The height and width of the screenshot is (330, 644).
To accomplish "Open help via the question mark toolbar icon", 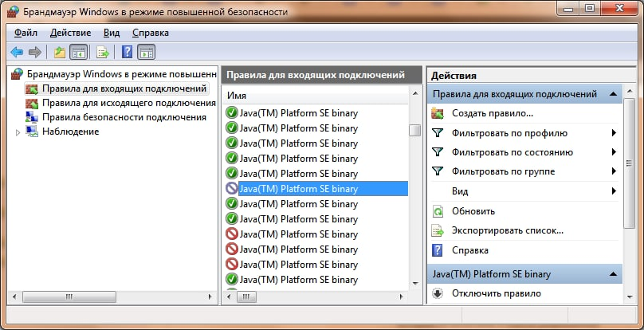I will pos(127,53).
